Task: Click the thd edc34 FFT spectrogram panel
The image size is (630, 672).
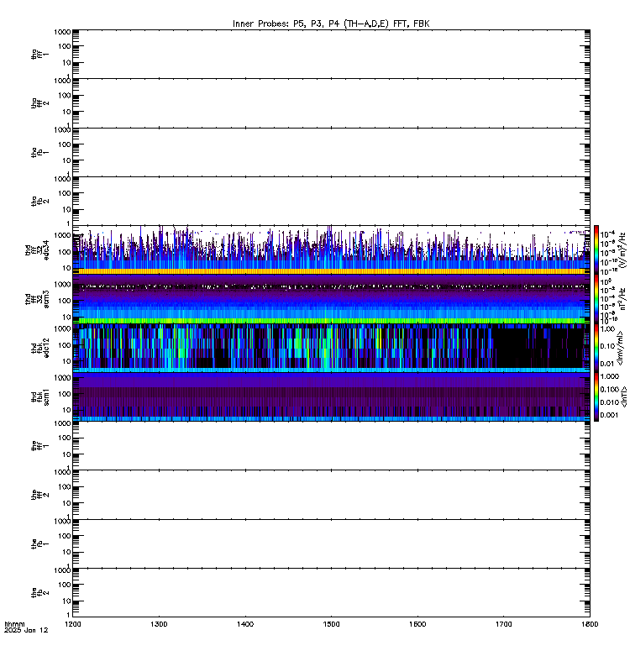Action: click(331, 249)
